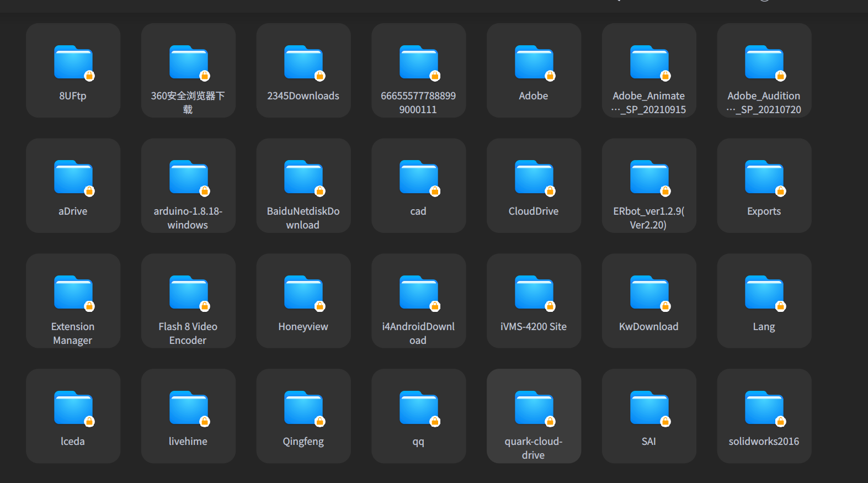Open the iVMS-4200 Site folder icon

tap(534, 293)
